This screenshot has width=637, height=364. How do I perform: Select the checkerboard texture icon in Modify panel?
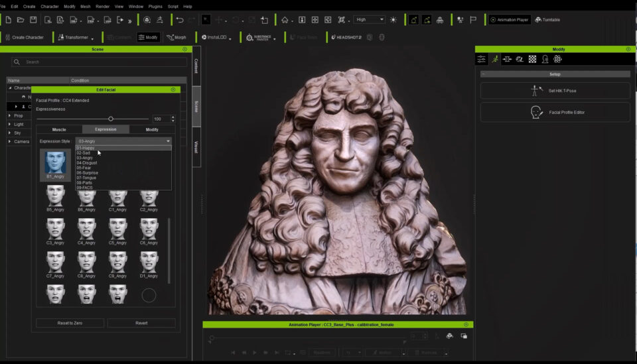[x=532, y=59]
